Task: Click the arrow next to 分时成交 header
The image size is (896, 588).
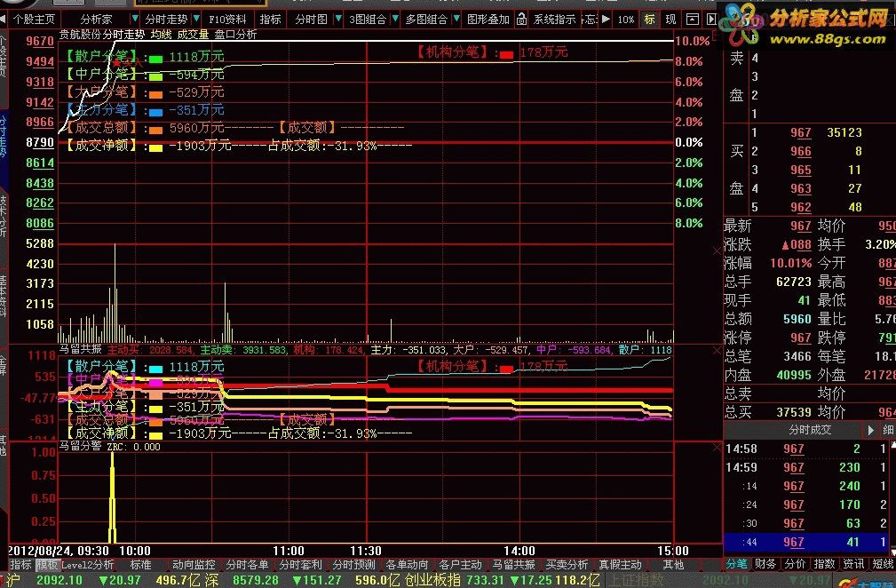Action: (871, 430)
